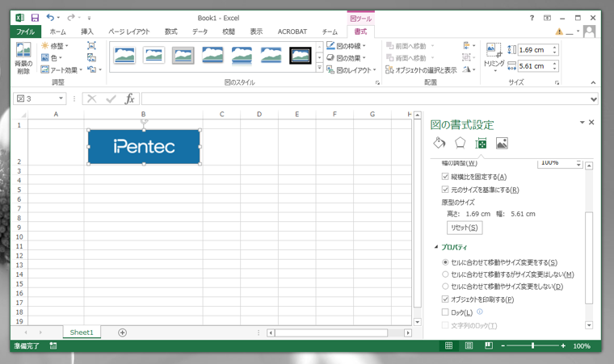Click the zoom slider handle
The height and width of the screenshot is (364, 614).
click(x=532, y=345)
